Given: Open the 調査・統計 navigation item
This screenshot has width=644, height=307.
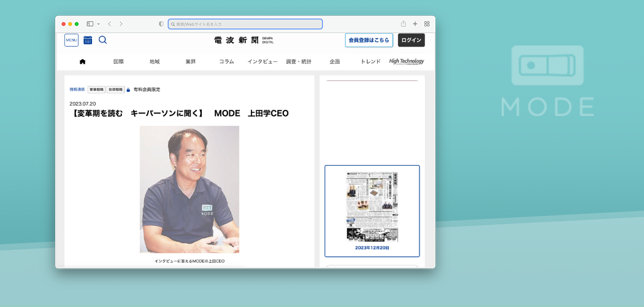Looking at the screenshot, I should click(299, 61).
